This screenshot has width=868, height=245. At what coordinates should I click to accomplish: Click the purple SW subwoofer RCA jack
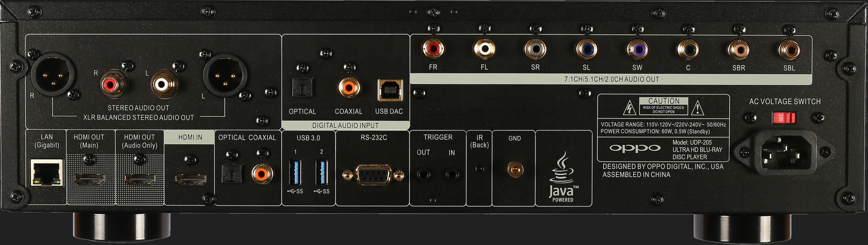coord(637,49)
